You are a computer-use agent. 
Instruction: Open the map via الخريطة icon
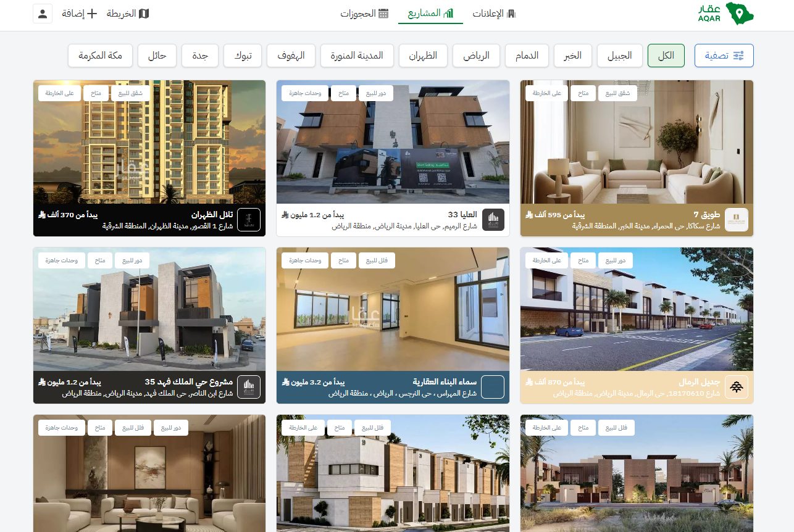[144, 14]
